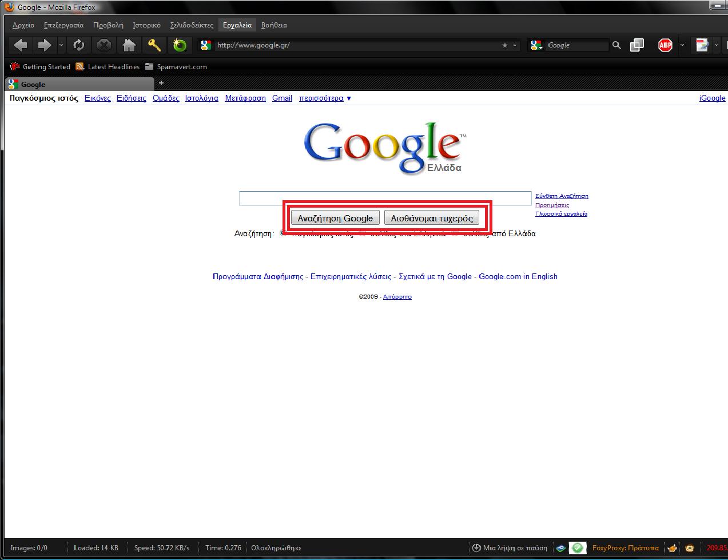This screenshot has height=560, width=728.
Task: Open the address bar history dropdown arrow
Action: tap(515, 45)
